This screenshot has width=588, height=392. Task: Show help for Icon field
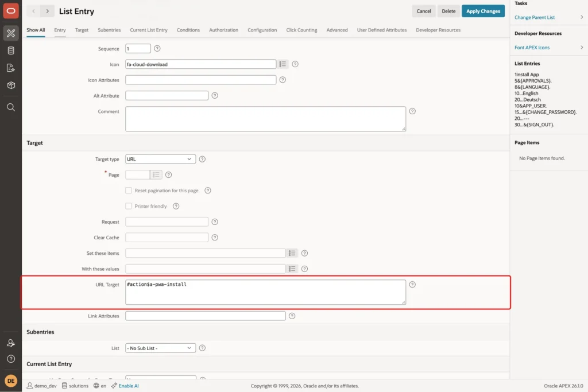point(295,64)
